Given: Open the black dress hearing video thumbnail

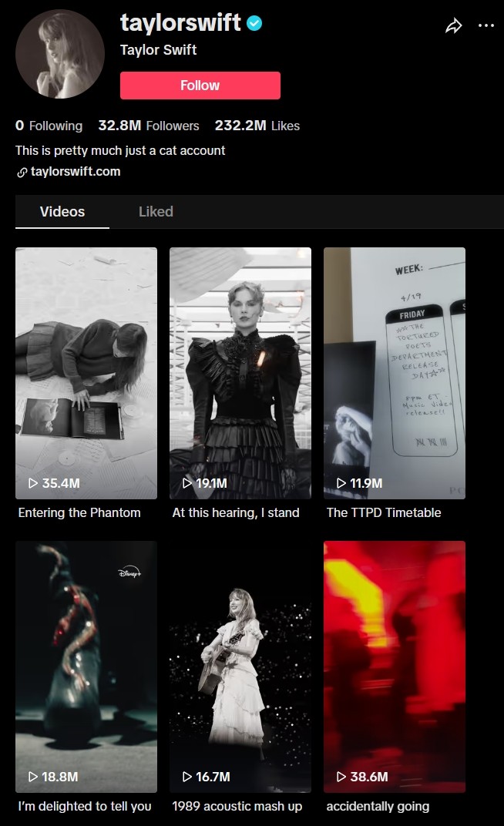Looking at the screenshot, I should pos(240,373).
